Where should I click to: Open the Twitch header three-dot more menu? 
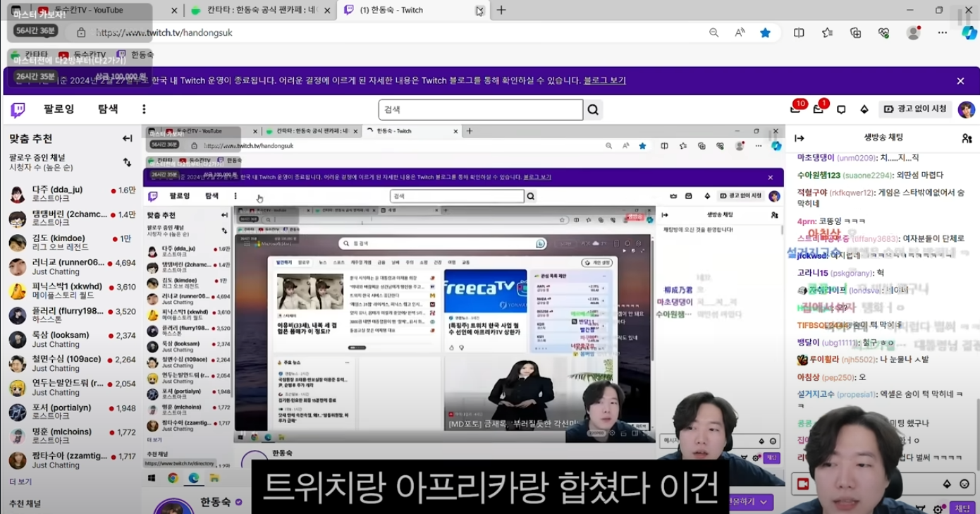click(x=144, y=109)
